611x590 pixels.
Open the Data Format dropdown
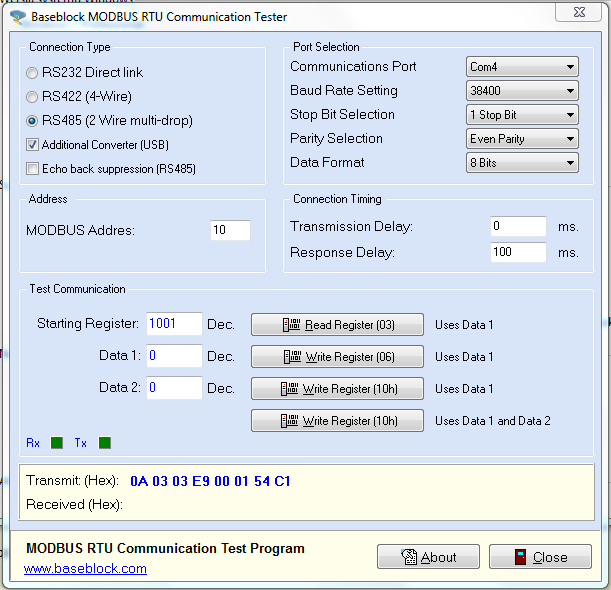pos(522,163)
